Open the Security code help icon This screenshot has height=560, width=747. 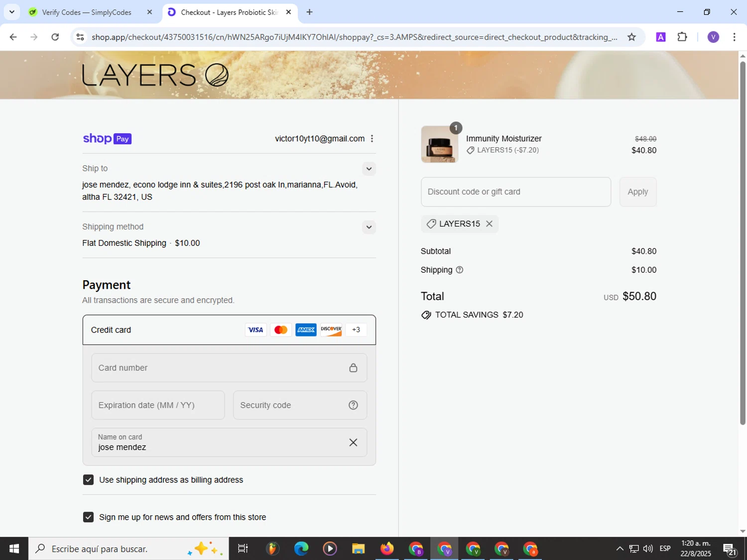click(353, 405)
